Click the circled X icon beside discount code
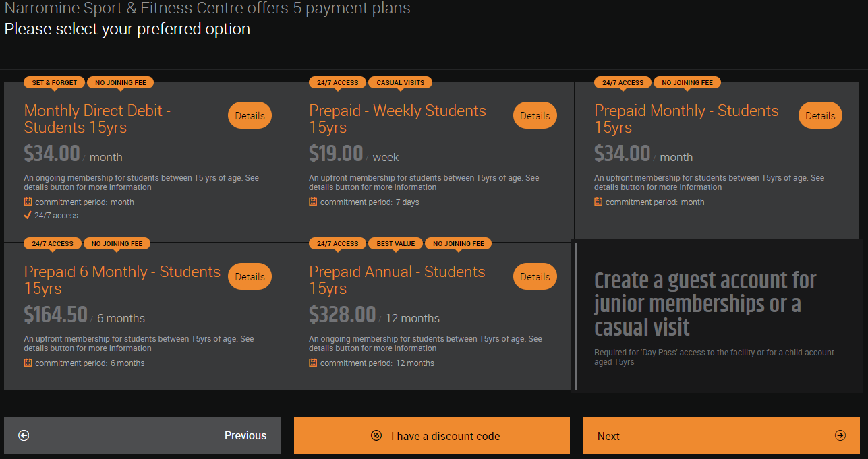 pyautogui.click(x=376, y=435)
